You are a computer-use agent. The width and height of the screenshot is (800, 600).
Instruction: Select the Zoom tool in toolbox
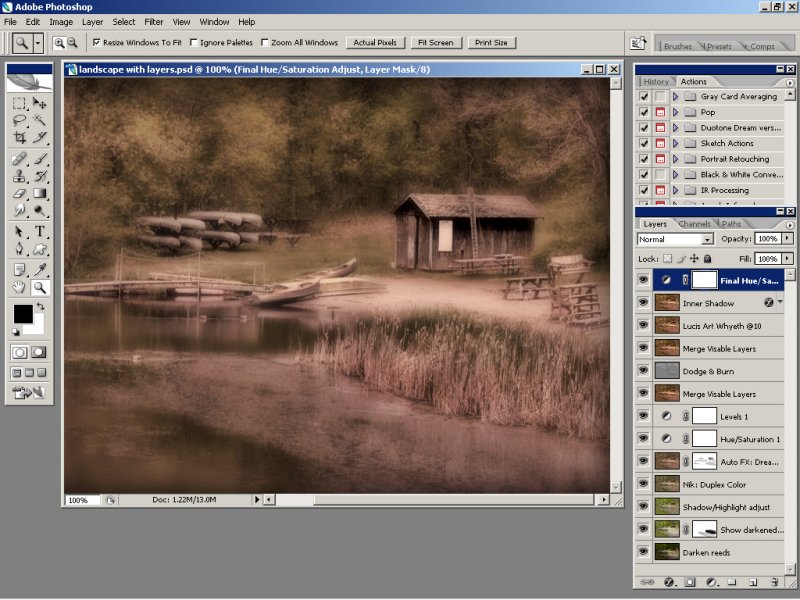coord(40,287)
